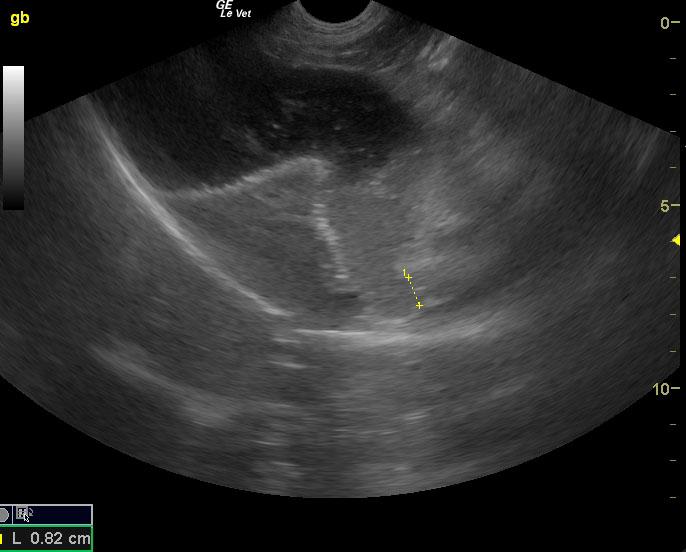Select the upper caliper cross marker

(x=408, y=276)
